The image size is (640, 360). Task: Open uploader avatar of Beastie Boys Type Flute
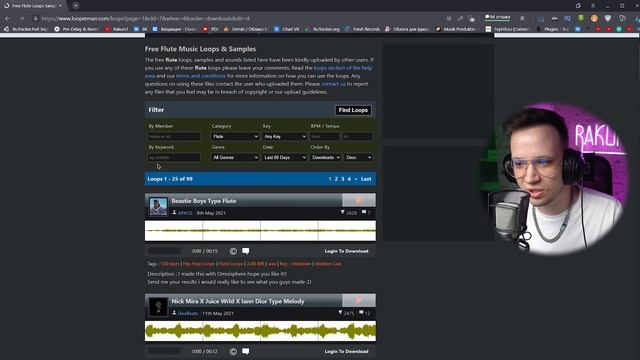158,206
